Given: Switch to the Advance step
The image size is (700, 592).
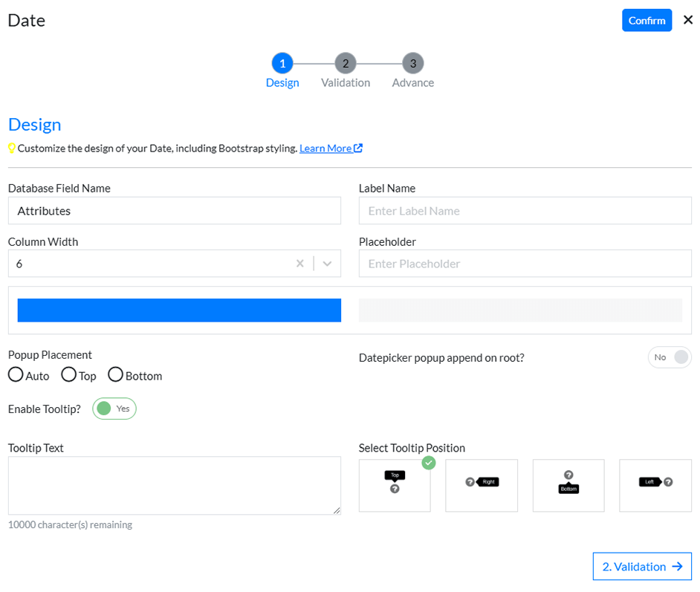Looking at the screenshot, I should [412, 64].
